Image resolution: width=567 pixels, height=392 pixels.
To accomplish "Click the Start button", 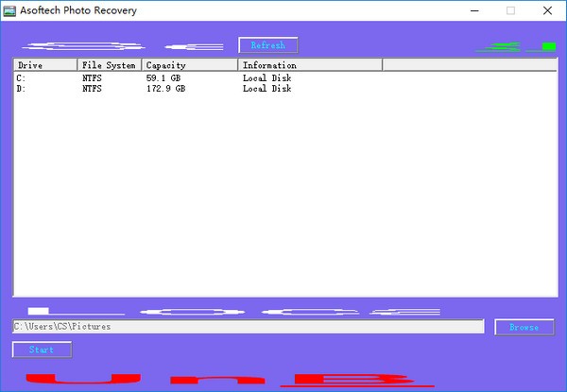I will point(42,349).
